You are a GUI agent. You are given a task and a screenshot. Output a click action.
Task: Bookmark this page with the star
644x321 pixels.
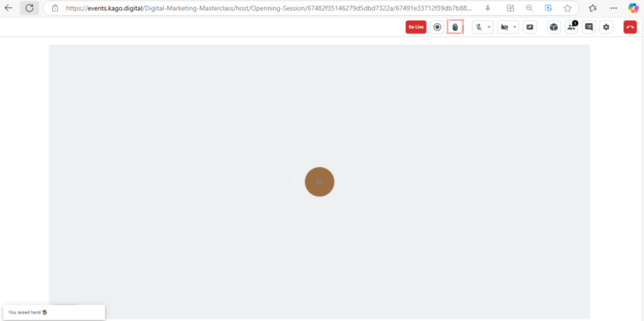coord(567,8)
